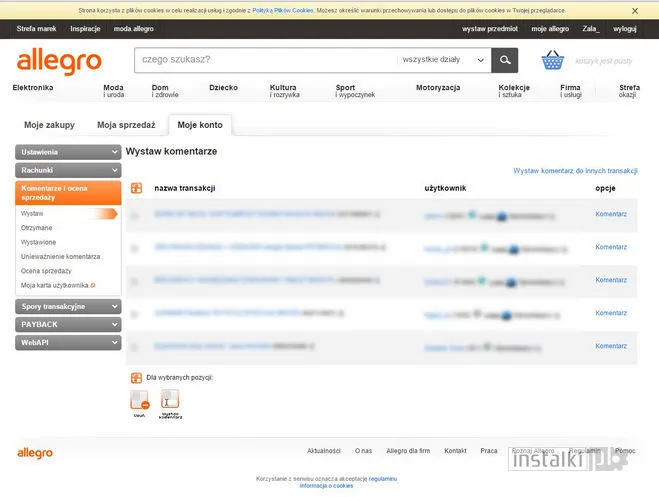The image size is (659, 497).
Task: Click the allegro logo in header
Action: pos(59,61)
